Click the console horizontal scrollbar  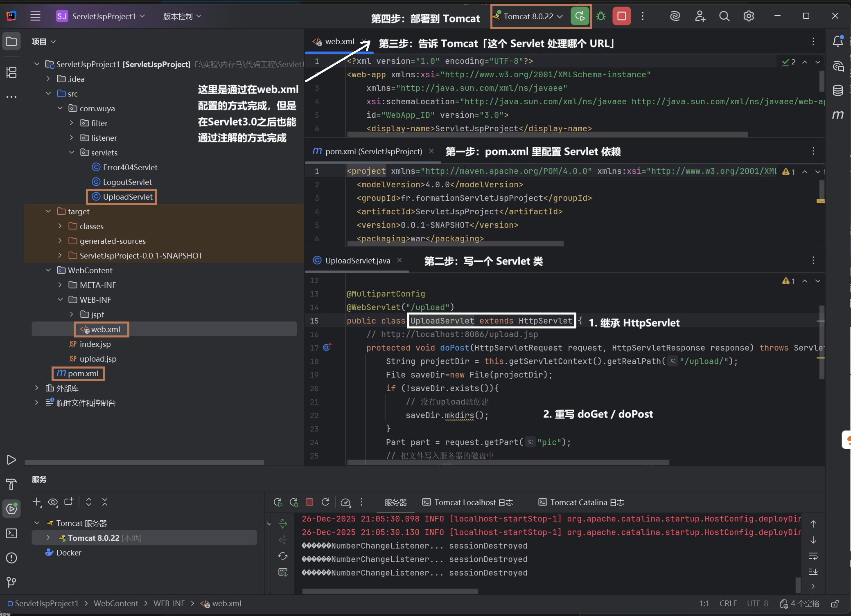coord(390,591)
